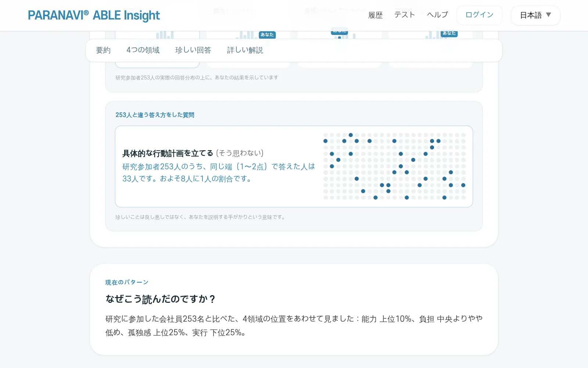Click the 珍しいことは良し悪しではなく note text
Viewport: 588px width, 368px height.
(200, 217)
